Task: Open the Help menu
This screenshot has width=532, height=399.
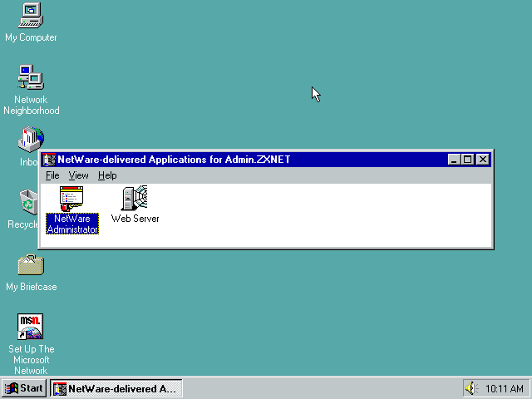Action: pos(107,175)
